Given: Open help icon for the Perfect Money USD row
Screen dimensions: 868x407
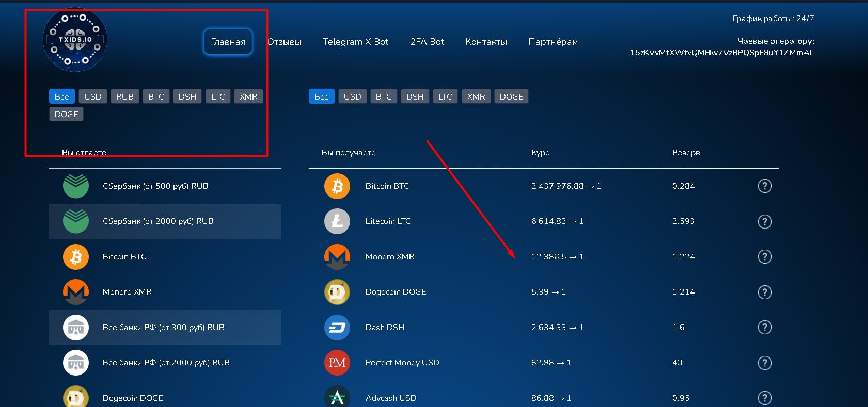Looking at the screenshot, I should (765, 363).
